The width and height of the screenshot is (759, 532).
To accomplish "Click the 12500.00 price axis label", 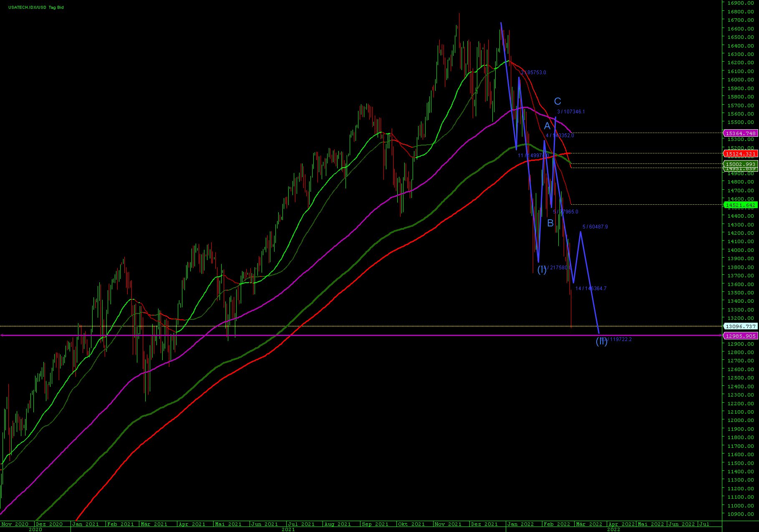I will (x=741, y=378).
